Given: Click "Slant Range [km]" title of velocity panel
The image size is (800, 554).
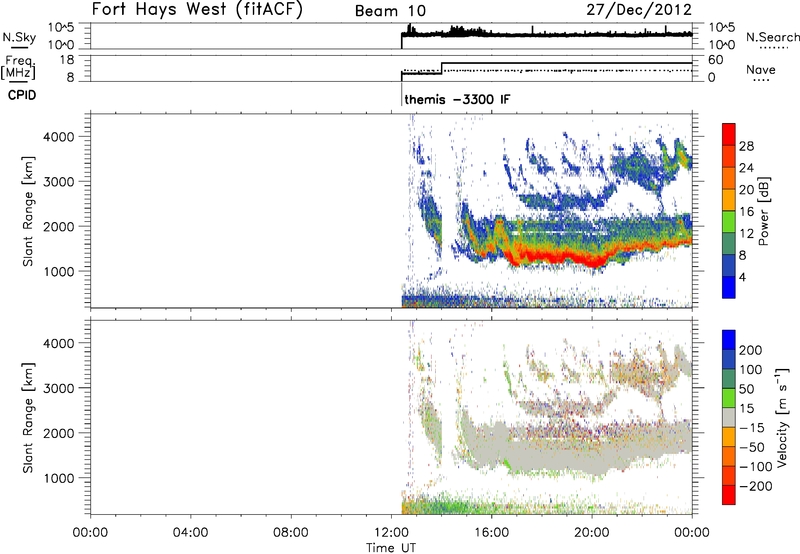Looking at the screenshot, I should tap(28, 418).
